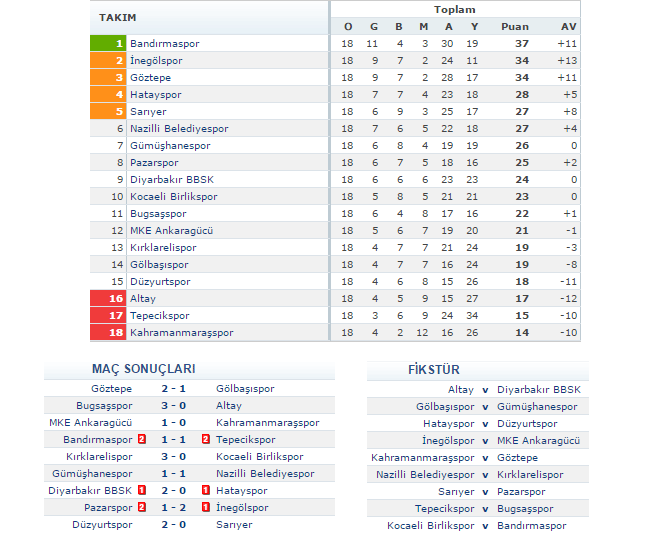Open the Düzyurtspor 2 - 0 Sarıyer result
The image size is (645, 533).
(174, 525)
